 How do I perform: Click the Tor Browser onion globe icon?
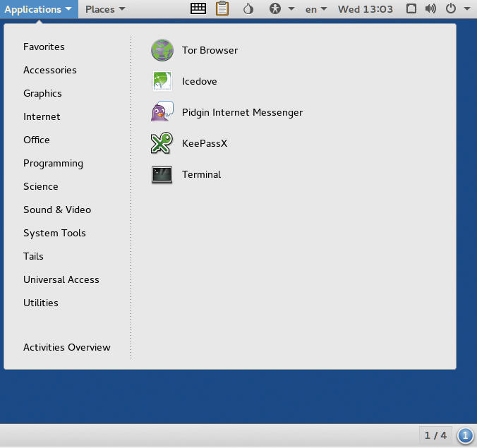point(162,50)
